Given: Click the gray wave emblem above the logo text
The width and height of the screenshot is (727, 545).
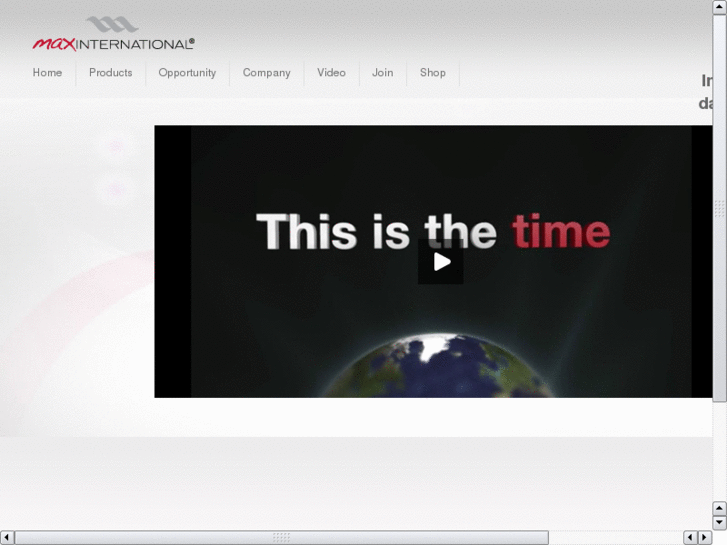Looking at the screenshot, I should click(x=112, y=24).
